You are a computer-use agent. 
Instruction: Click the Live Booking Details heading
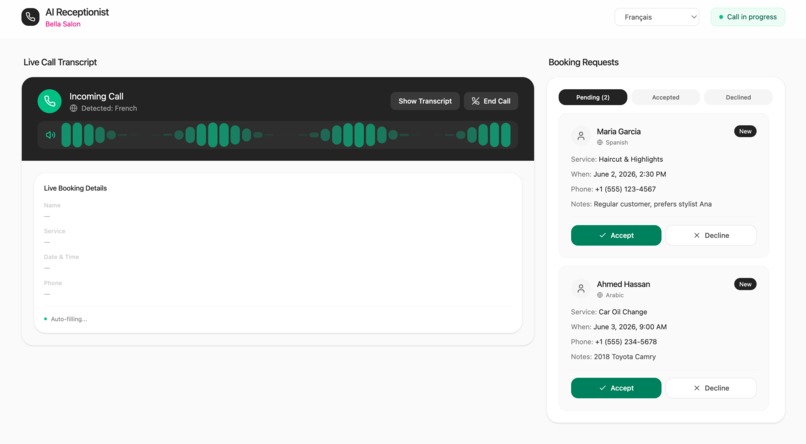tap(75, 188)
